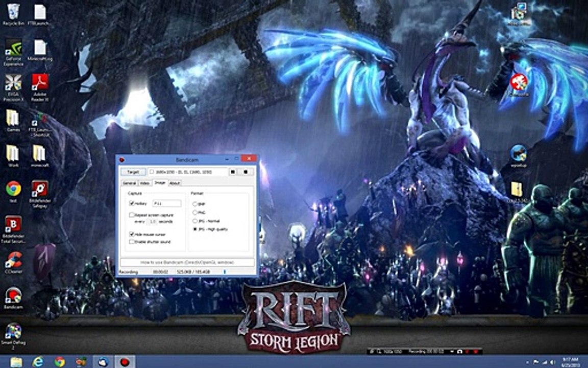Open the MinecraftLog file icon
The height and width of the screenshot is (368, 588).
point(40,50)
